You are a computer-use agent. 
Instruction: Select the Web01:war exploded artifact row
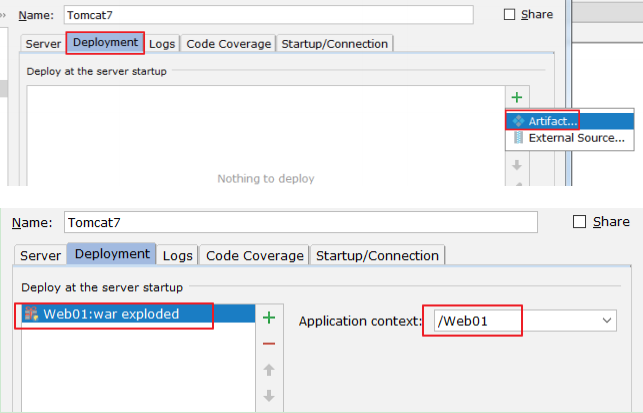point(138,314)
